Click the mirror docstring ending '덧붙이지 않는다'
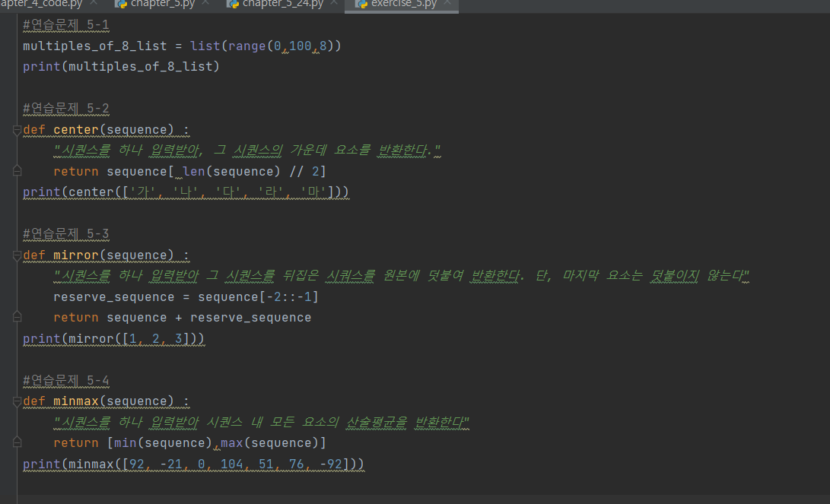Image resolution: width=830 pixels, height=504 pixels. (401, 275)
